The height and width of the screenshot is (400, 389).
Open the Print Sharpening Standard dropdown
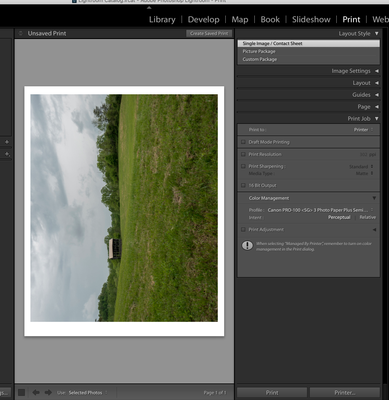click(x=361, y=166)
